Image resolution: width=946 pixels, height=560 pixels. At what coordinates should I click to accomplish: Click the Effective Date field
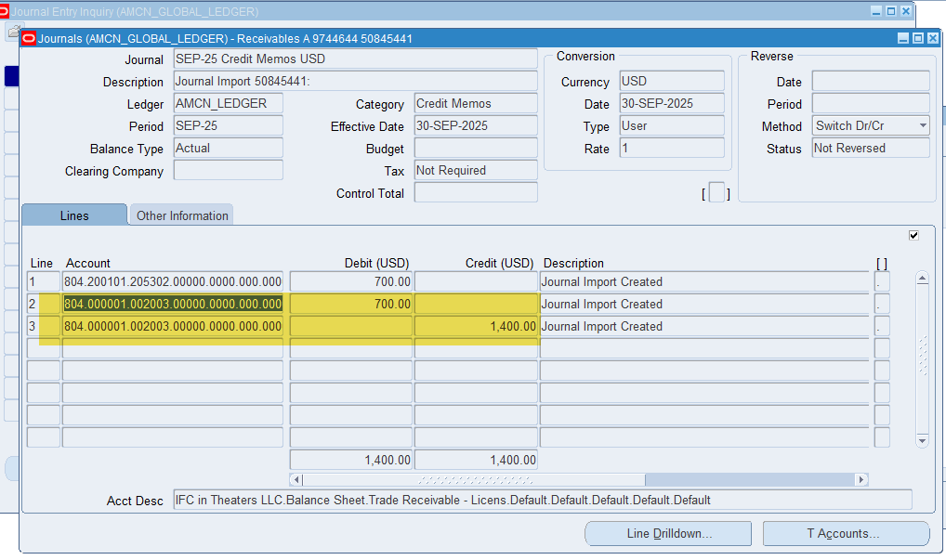tap(476, 125)
